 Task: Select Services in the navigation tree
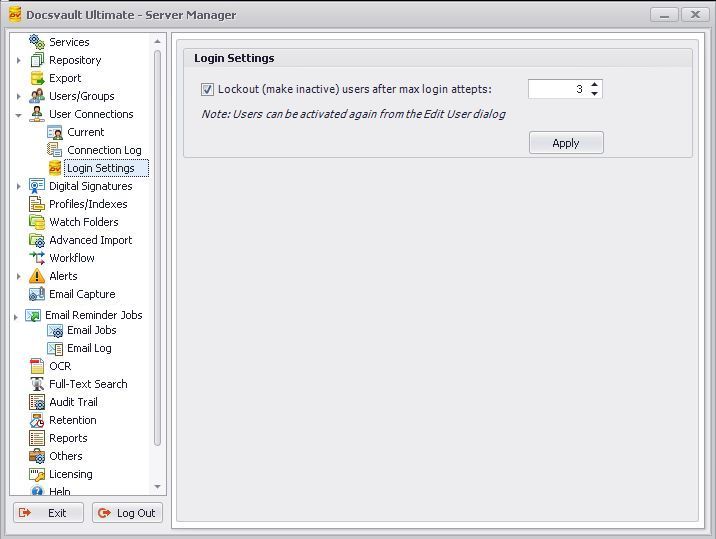tap(69, 42)
